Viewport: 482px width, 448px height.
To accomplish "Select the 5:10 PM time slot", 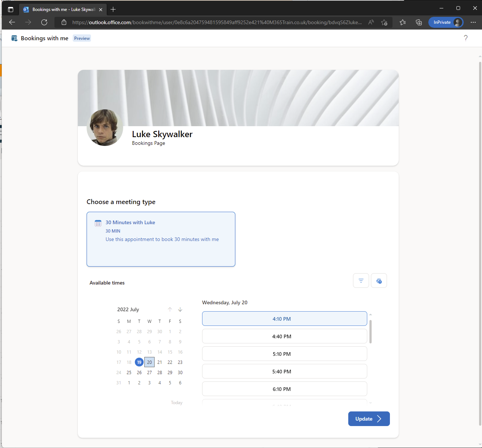I will pyautogui.click(x=284, y=354).
